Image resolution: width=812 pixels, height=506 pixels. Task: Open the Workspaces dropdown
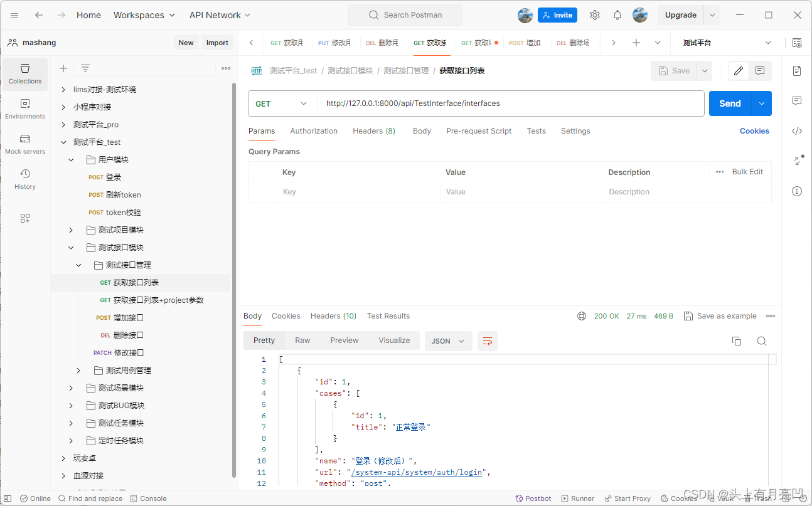coord(145,15)
